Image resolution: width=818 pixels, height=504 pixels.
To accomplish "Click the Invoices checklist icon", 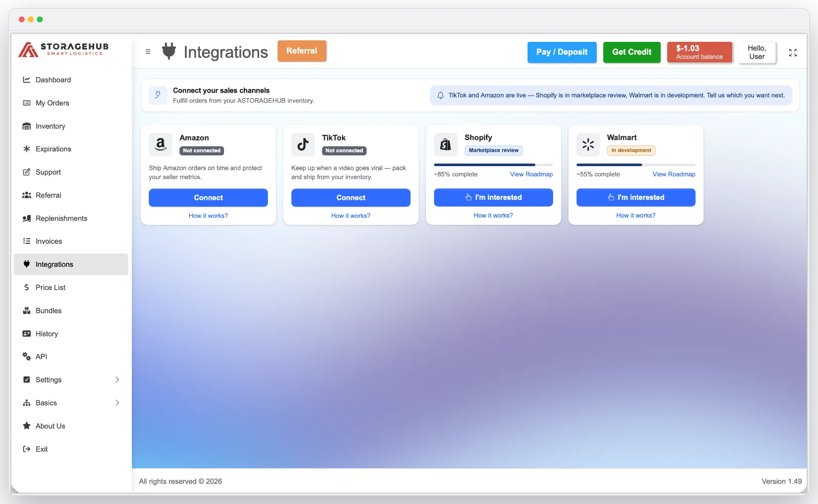I will click(27, 241).
